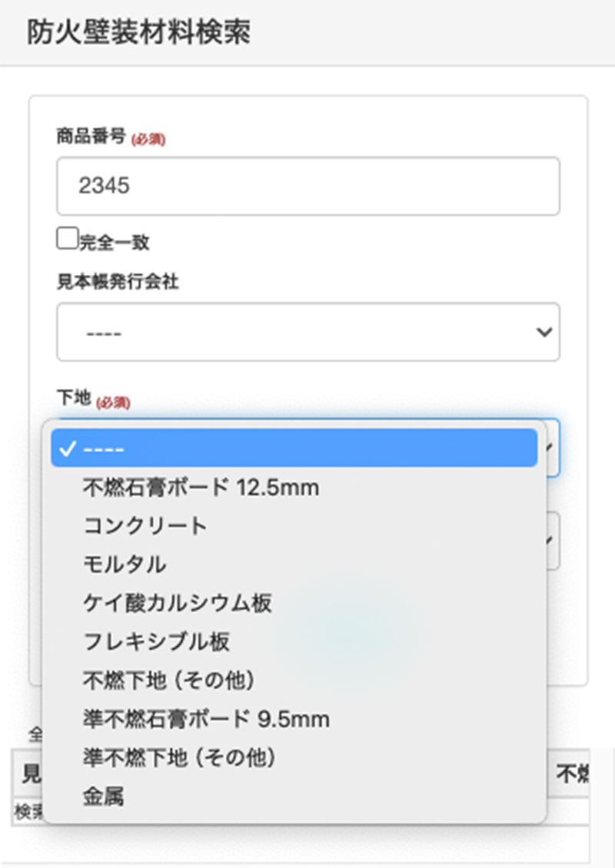Image resolution: width=615 pixels, height=868 pixels.
Task: Toggle the 完全一致 checkbox
Action: [x=67, y=239]
